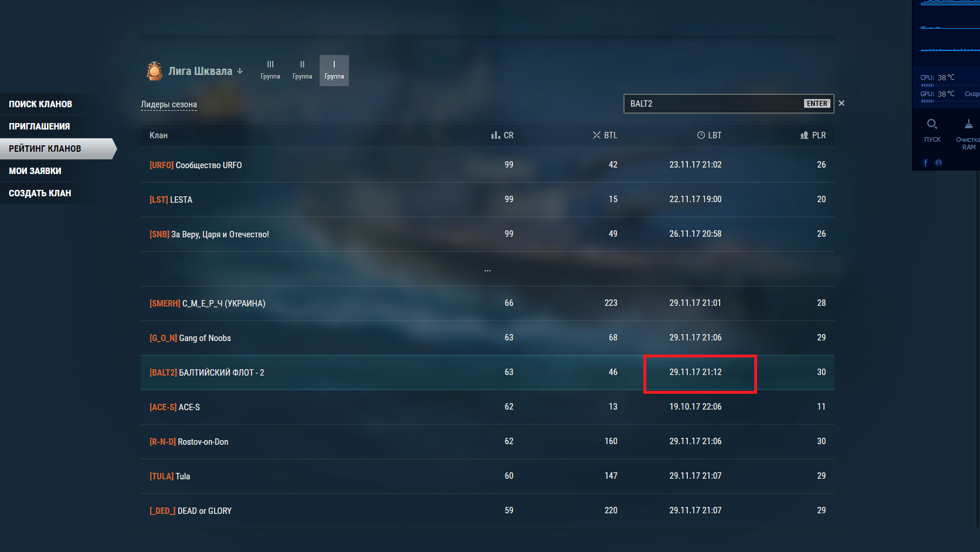The height and width of the screenshot is (552, 980).
Task: Select the Group I tab
Action: pyautogui.click(x=334, y=70)
